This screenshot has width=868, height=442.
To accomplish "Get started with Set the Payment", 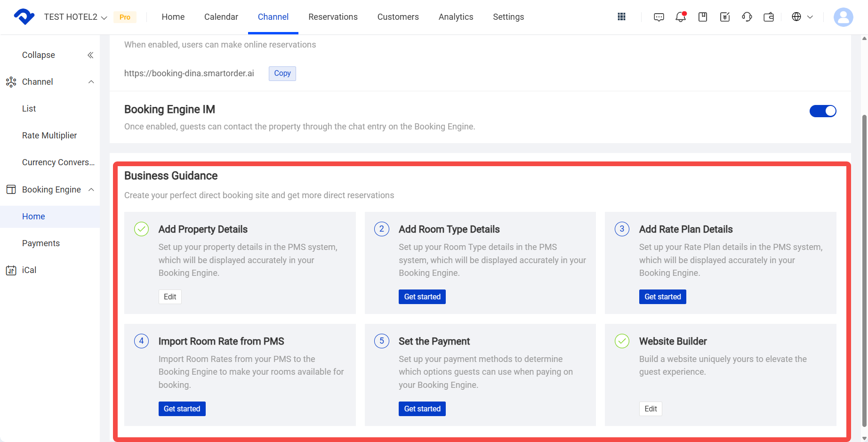I will 422,409.
